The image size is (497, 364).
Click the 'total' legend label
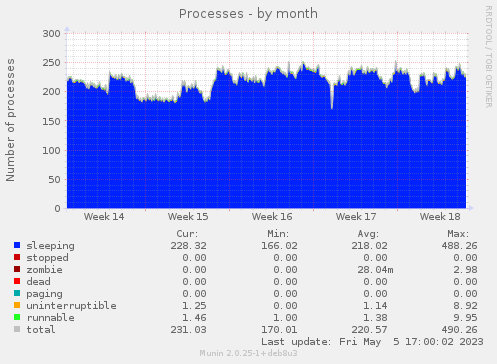(x=41, y=329)
